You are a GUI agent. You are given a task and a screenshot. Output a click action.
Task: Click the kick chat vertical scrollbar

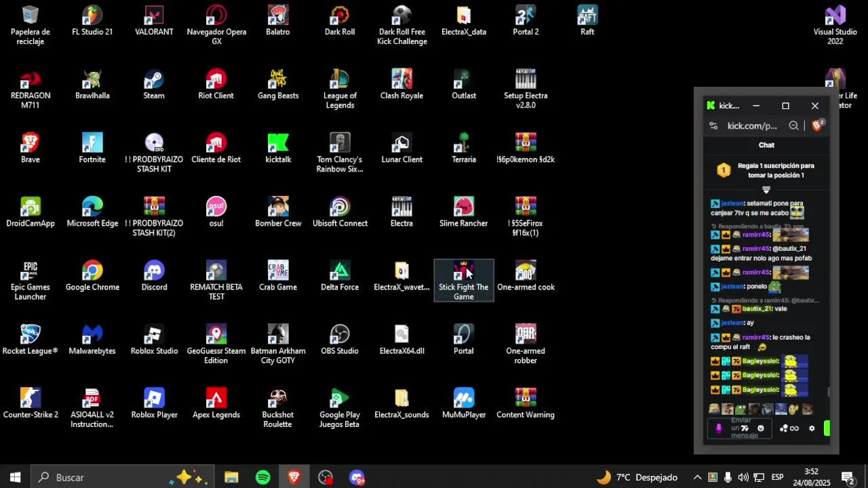(829, 392)
